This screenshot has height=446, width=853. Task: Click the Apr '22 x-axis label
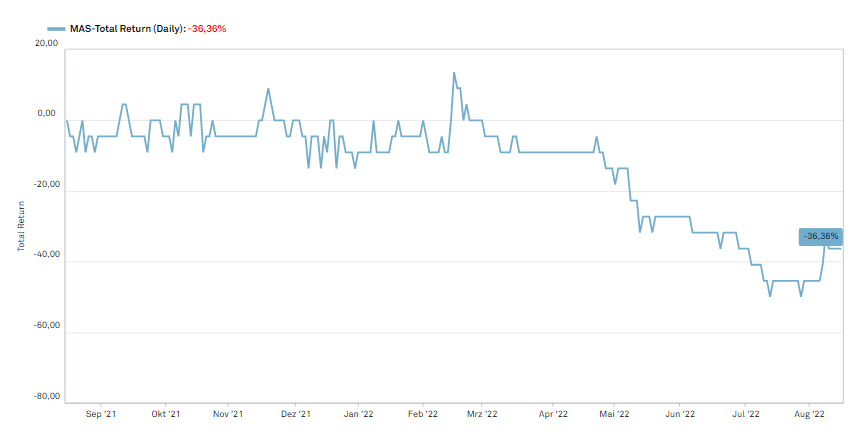coord(553,414)
